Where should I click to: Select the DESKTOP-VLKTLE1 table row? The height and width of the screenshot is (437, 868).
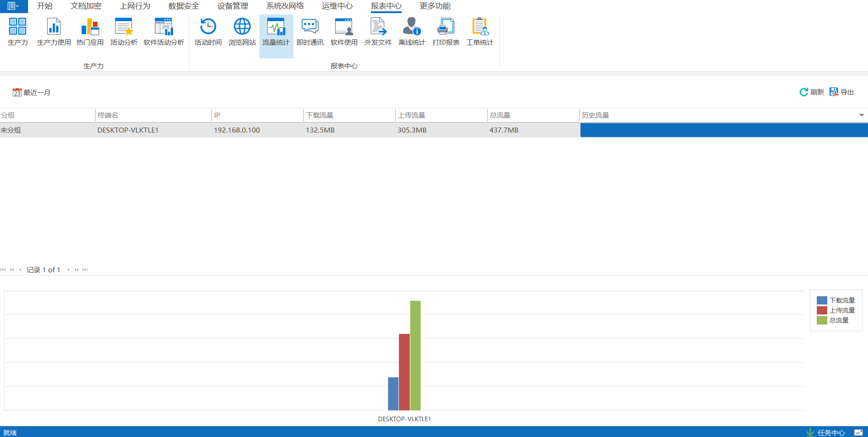(128, 130)
